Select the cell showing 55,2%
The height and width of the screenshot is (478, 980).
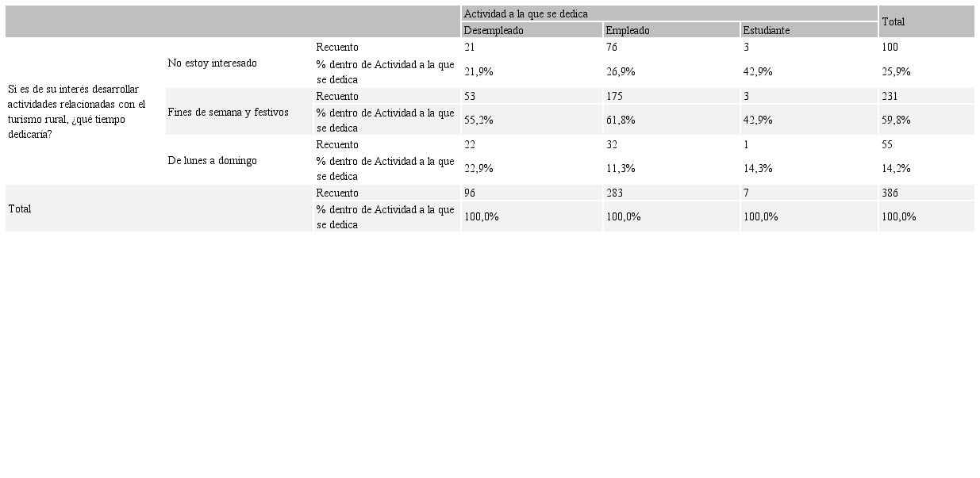pos(478,120)
